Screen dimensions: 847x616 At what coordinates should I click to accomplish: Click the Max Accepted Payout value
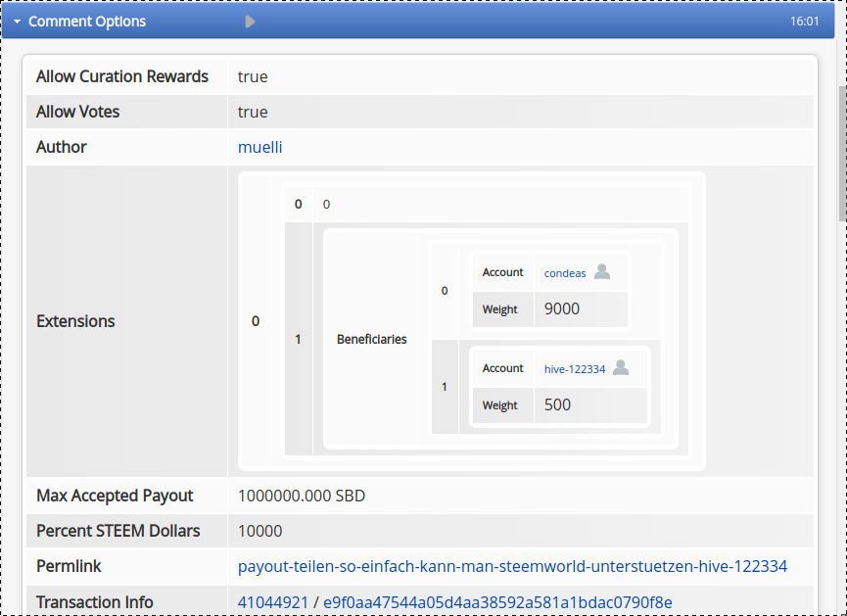point(302,496)
